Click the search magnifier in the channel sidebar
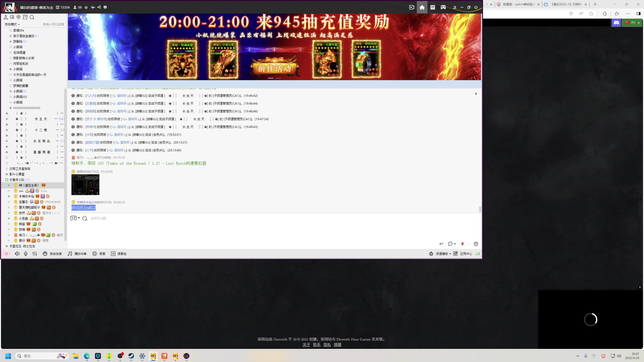 pos(32,17)
